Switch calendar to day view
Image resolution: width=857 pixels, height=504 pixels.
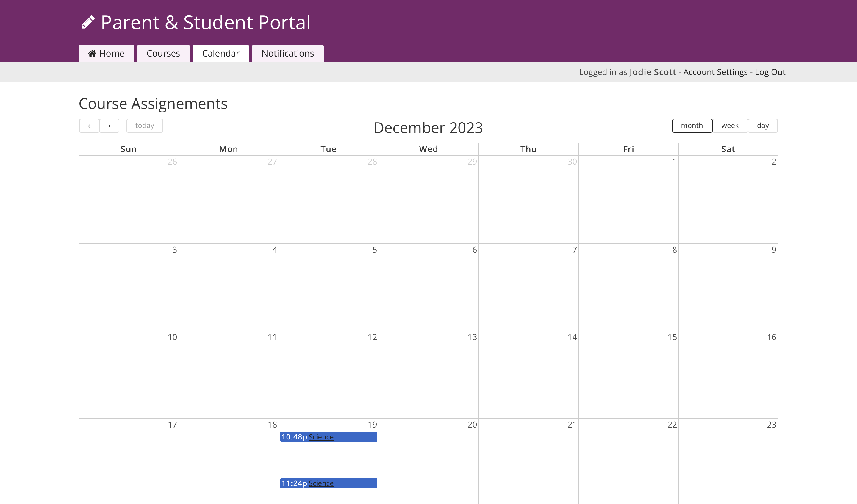763,126
